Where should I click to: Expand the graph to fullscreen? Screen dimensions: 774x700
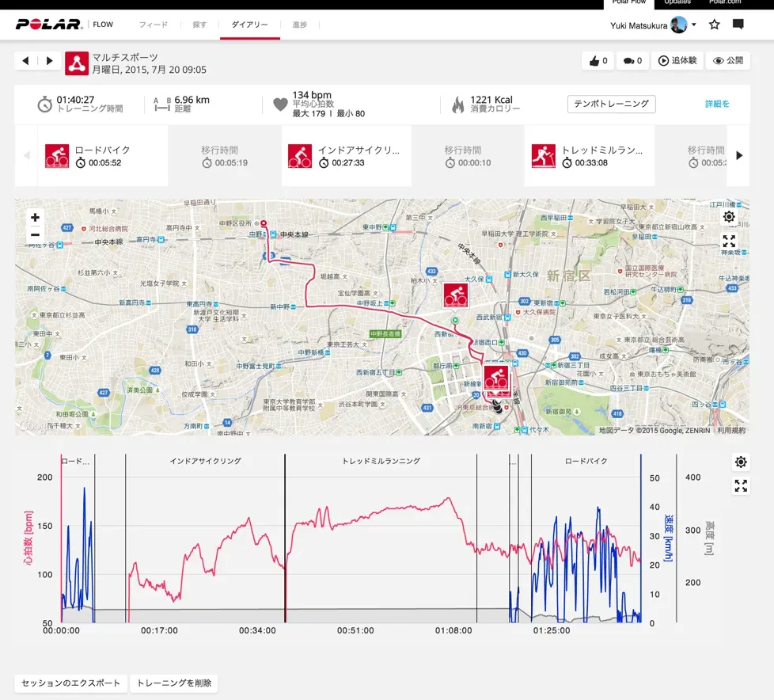(x=741, y=486)
